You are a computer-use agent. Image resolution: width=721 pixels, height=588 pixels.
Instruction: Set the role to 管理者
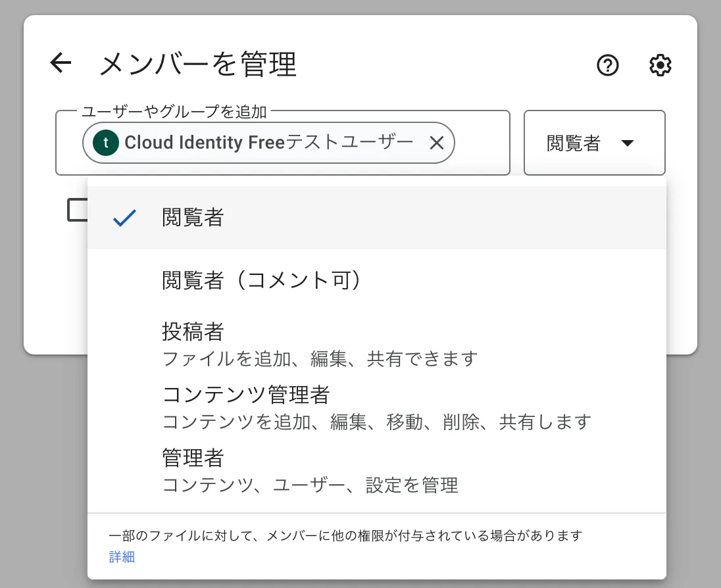coord(193,457)
